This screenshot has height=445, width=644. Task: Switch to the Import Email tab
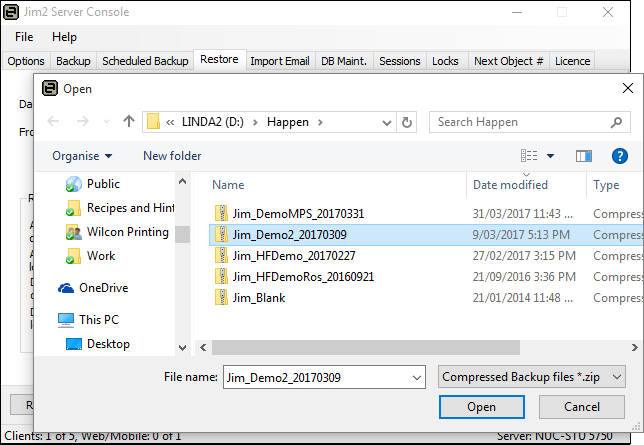coord(280,61)
